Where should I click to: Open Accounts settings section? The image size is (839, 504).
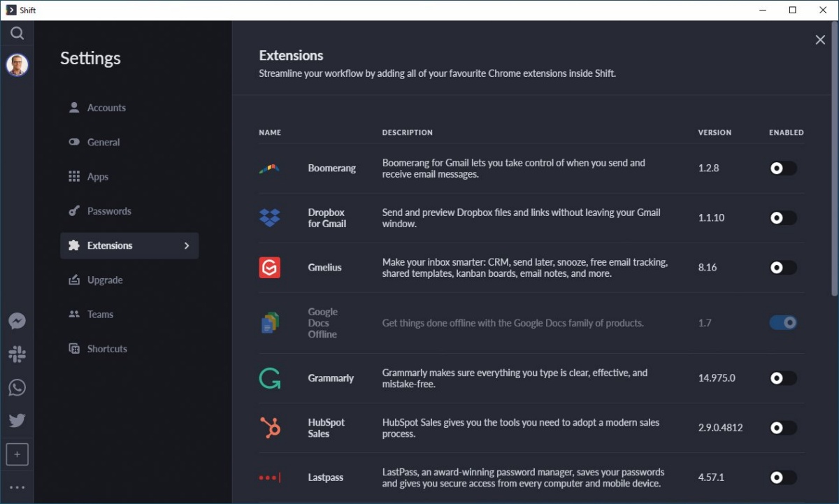[129, 108]
